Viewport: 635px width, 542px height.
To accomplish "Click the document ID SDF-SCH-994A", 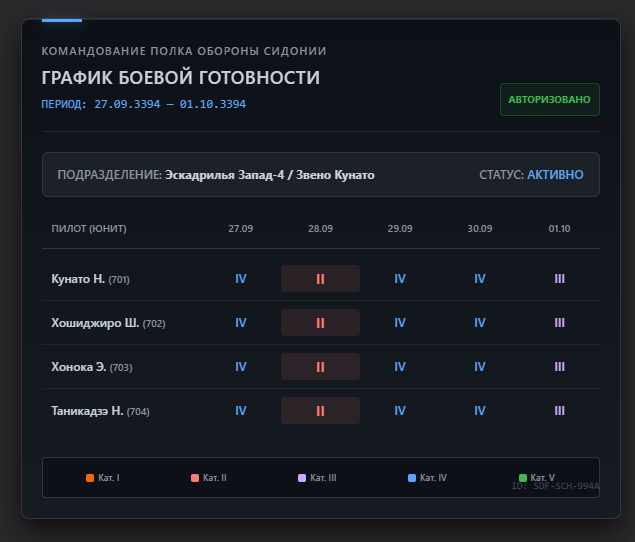I will 566,486.
